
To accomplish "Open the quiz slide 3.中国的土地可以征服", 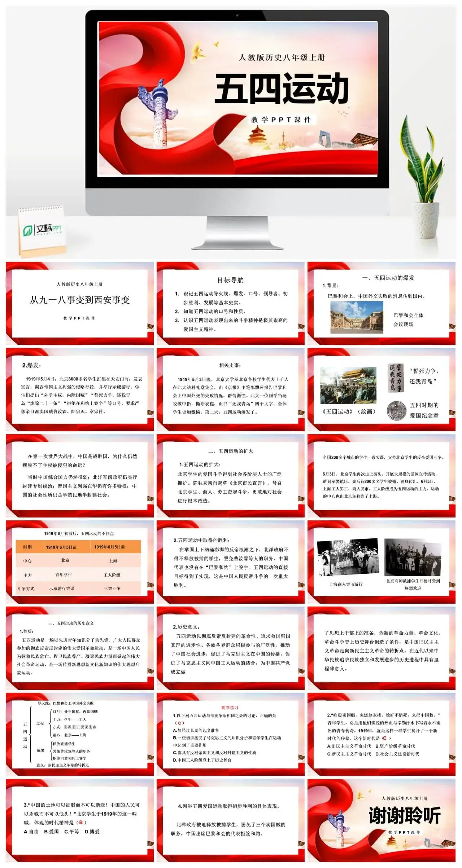I will point(80,820).
